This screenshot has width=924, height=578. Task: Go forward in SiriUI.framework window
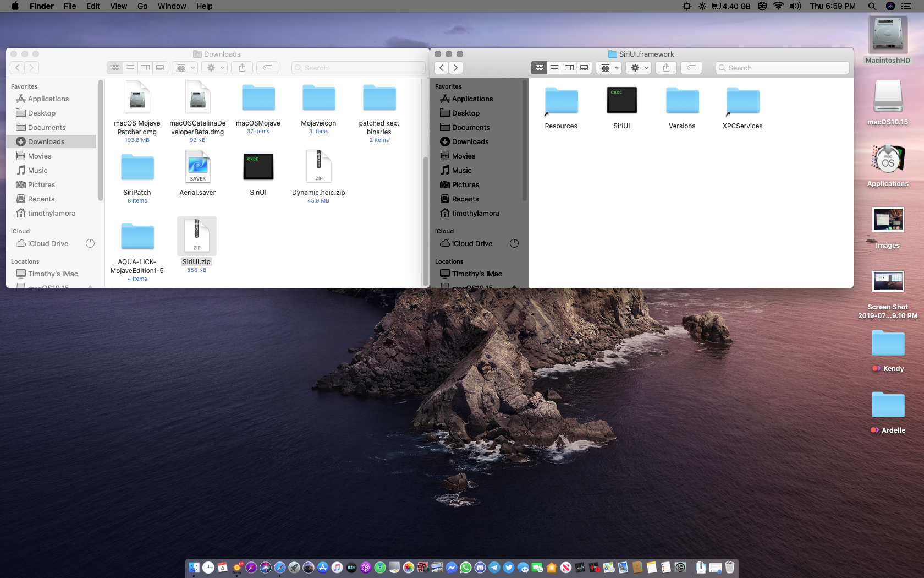click(455, 68)
